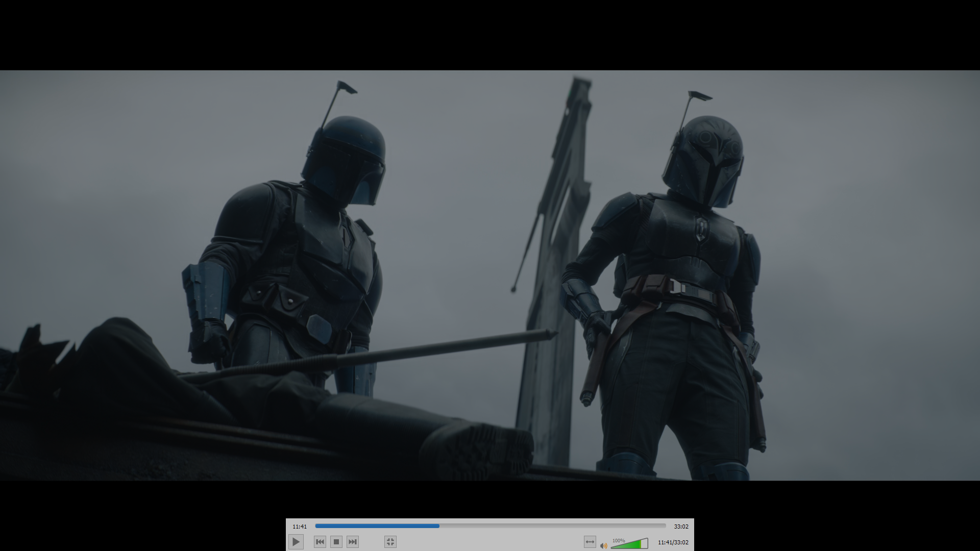Toggle the 11:41 elapsed time label

coord(300,527)
